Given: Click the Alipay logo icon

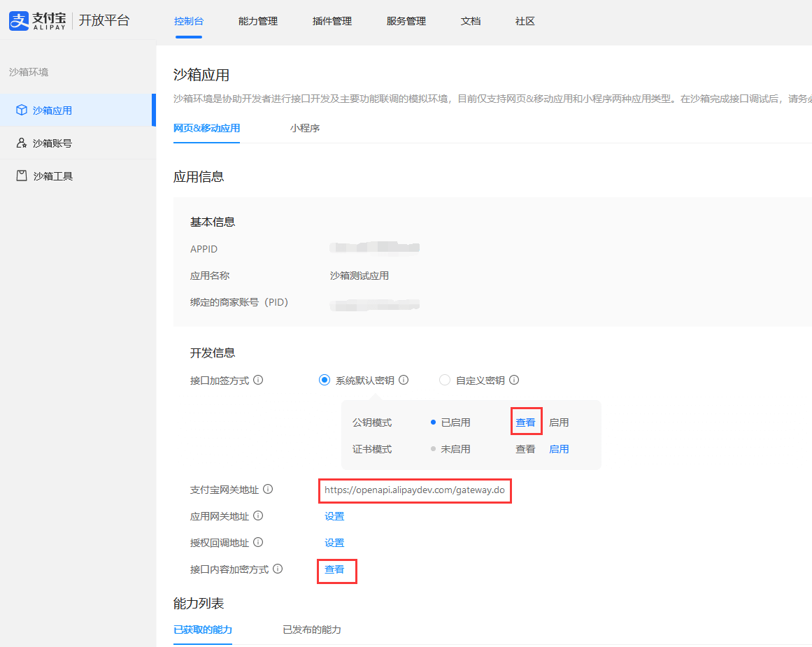Looking at the screenshot, I should point(19,21).
